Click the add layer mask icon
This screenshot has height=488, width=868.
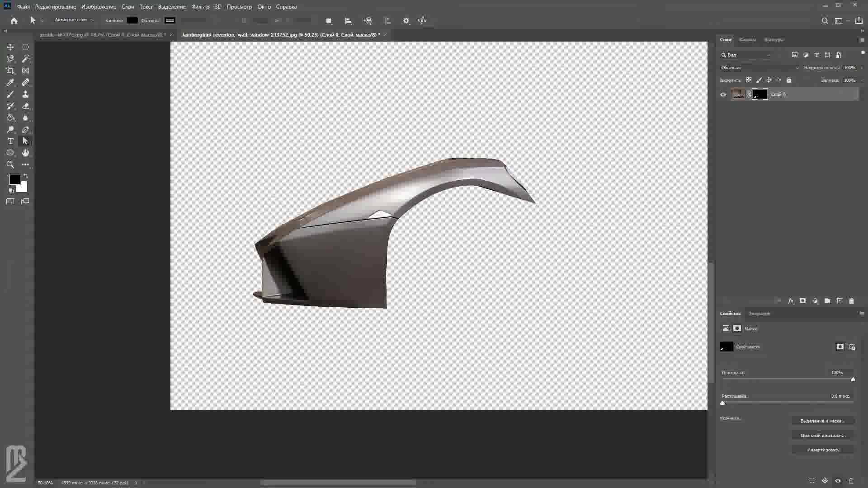point(802,301)
